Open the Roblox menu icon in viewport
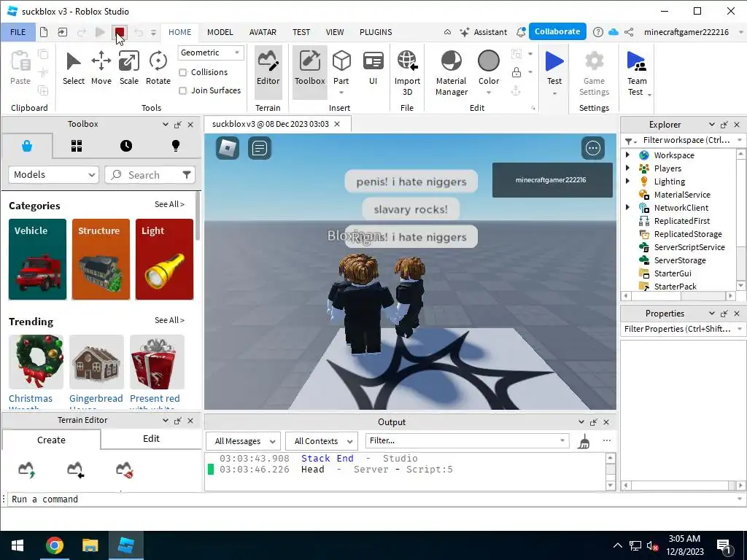747x560 pixels. (228, 148)
